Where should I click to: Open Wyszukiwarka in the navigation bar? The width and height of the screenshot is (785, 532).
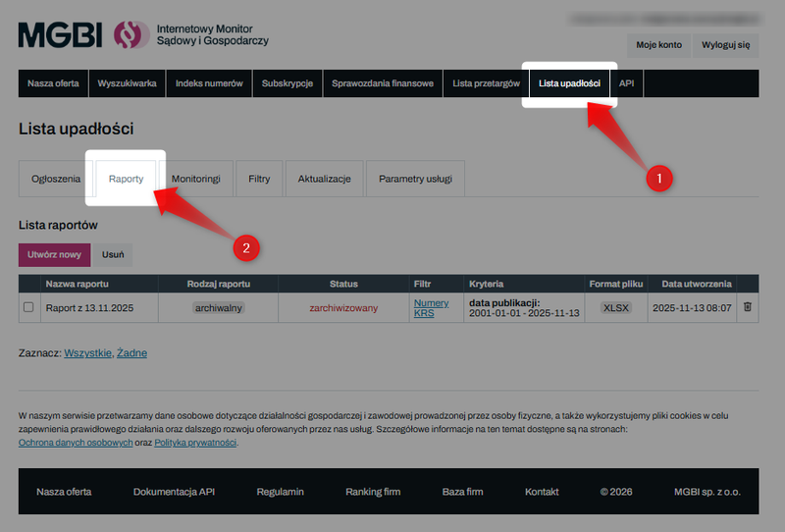(127, 83)
